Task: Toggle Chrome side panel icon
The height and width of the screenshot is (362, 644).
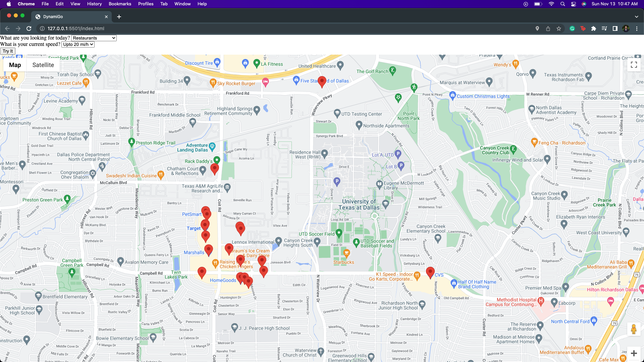Action: [x=615, y=28]
